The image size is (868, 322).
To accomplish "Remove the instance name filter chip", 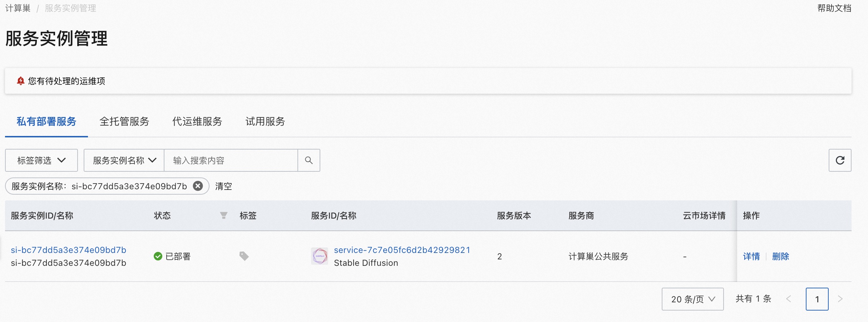I will [198, 186].
